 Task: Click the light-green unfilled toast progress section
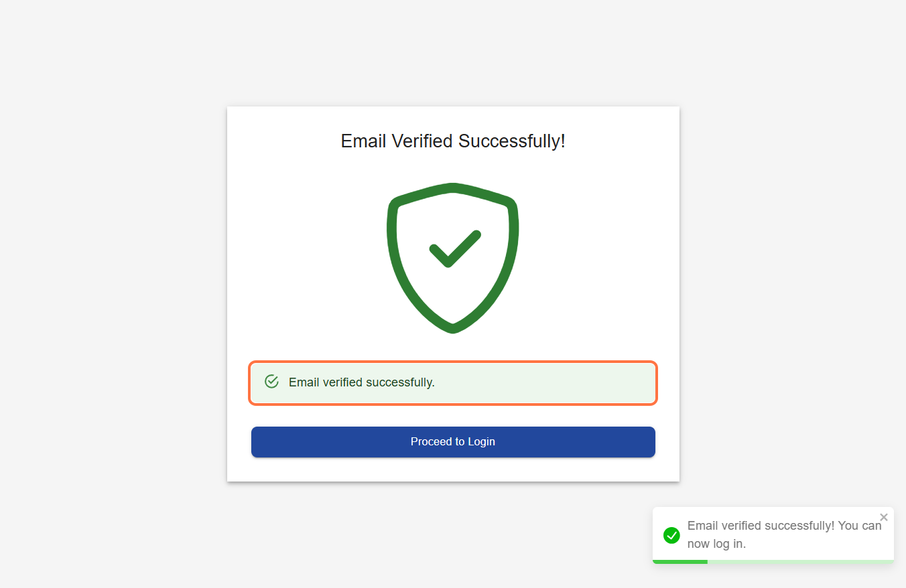801,561
